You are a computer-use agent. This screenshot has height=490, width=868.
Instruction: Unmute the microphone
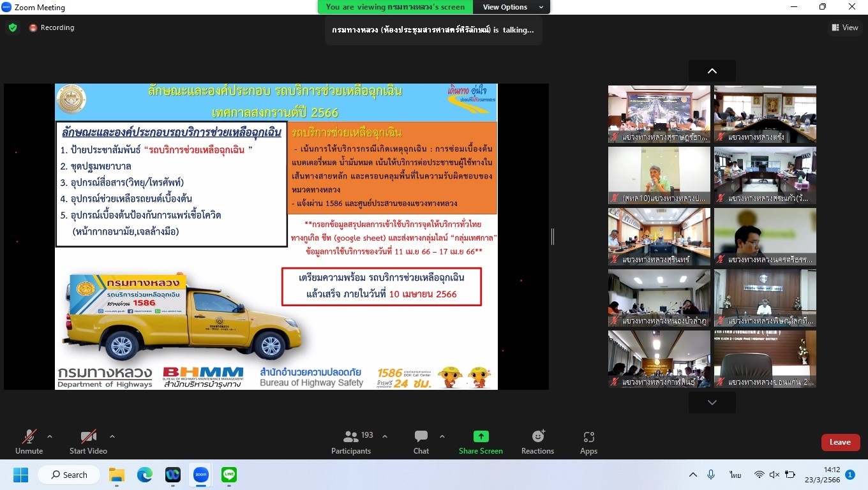(29, 442)
